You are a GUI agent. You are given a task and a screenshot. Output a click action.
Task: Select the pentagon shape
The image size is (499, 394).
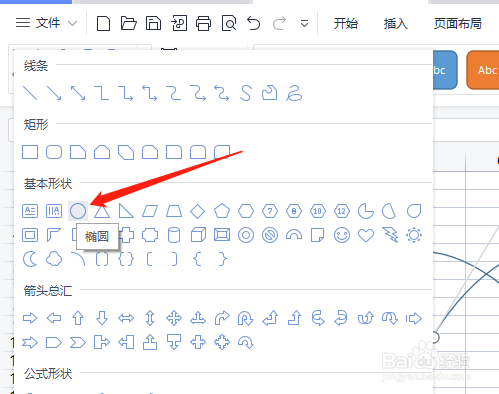point(222,211)
